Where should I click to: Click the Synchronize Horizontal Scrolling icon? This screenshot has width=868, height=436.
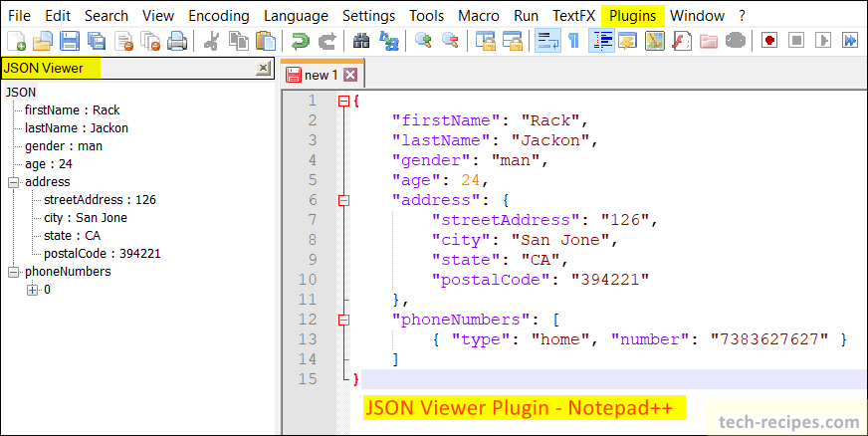pos(512,41)
